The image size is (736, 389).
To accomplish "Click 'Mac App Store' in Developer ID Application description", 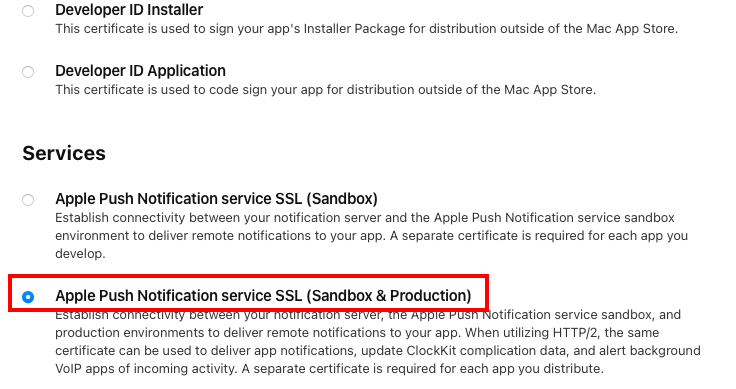I will coord(548,90).
